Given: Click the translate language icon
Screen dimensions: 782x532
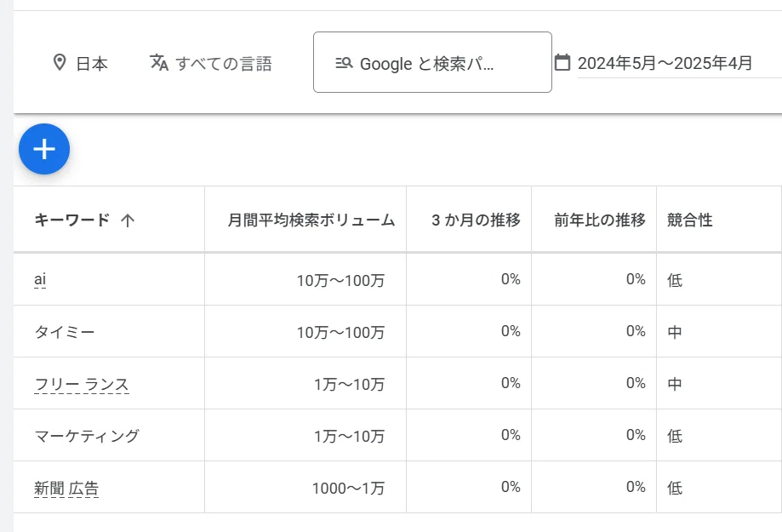Looking at the screenshot, I should (158, 63).
